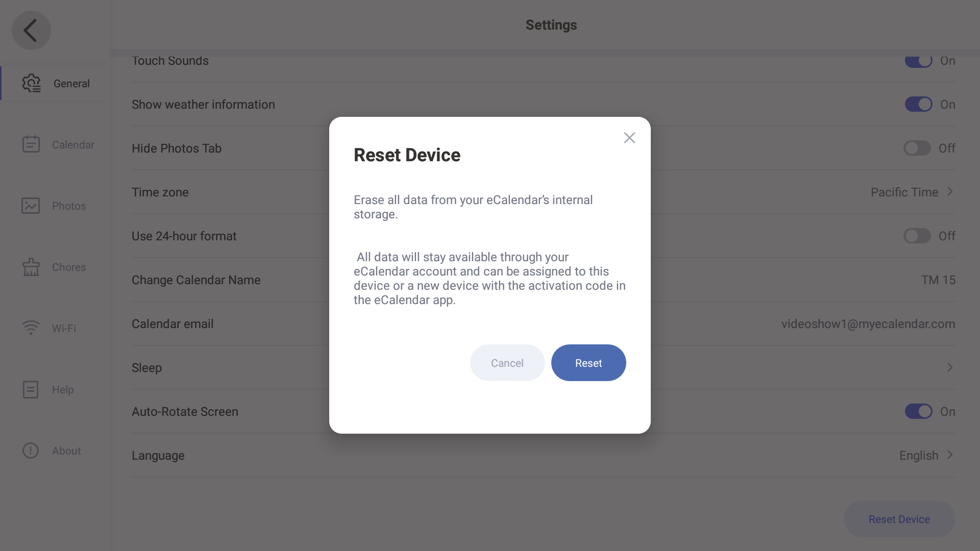Toggle Show weather information switch
The width and height of the screenshot is (980, 551).
click(918, 104)
